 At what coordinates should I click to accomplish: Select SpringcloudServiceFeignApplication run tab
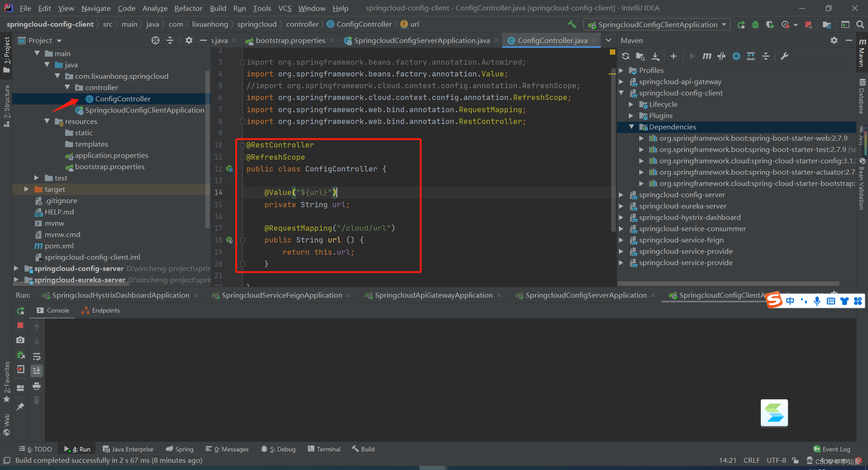pos(282,295)
